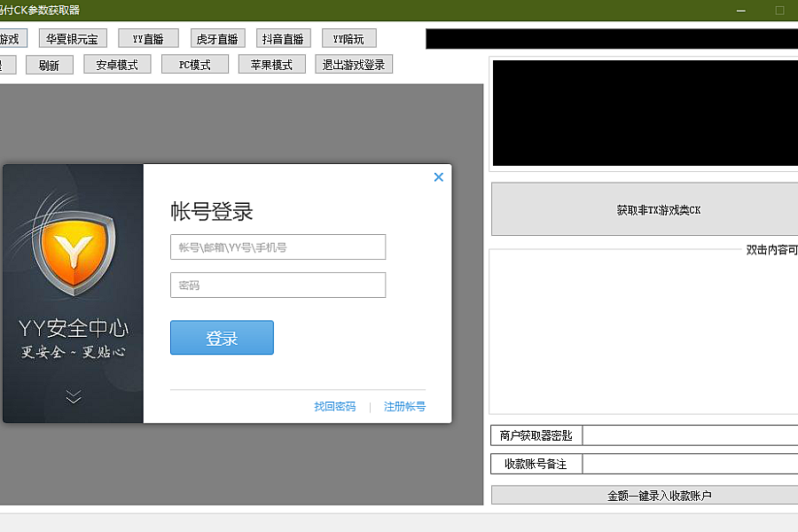The image size is (798, 532).
Task: Maximize the CK参数获取器 window
Action: (x=779, y=10)
